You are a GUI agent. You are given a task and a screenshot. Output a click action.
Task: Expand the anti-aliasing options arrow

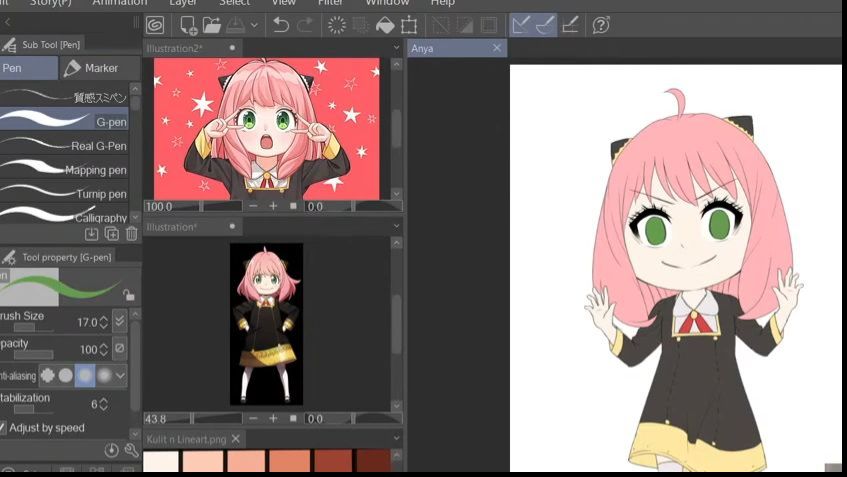point(120,375)
